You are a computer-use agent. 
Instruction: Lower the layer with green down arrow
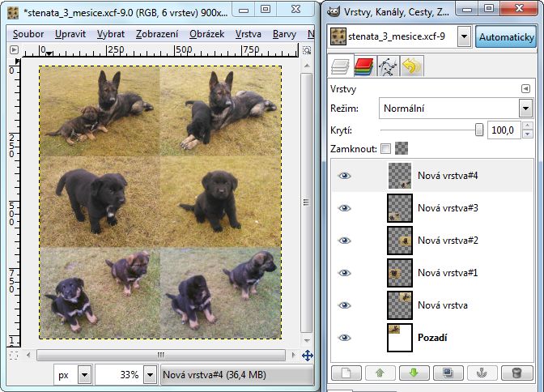pyautogui.click(x=414, y=373)
